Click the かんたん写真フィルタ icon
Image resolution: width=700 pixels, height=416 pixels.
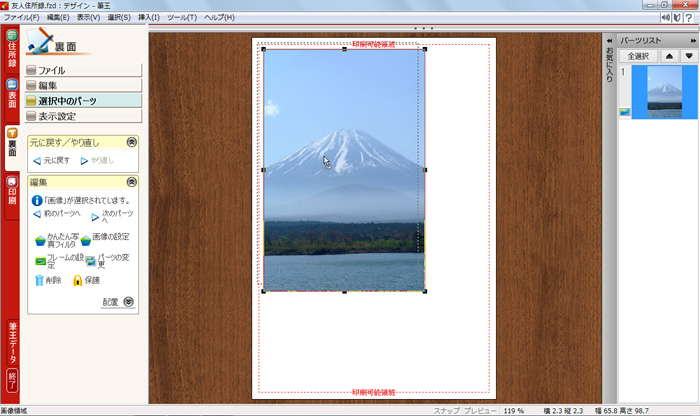click(x=40, y=240)
